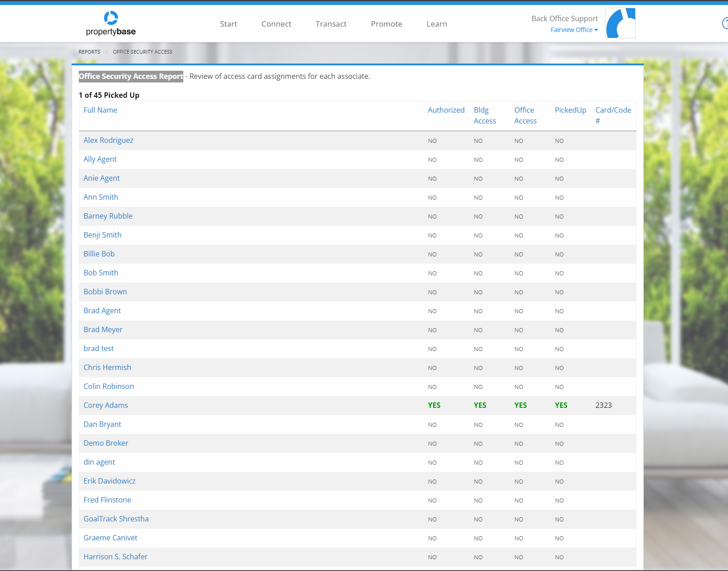Image resolution: width=728 pixels, height=571 pixels.
Task: Open the Learn menu
Action: click(x=437, y=23)
